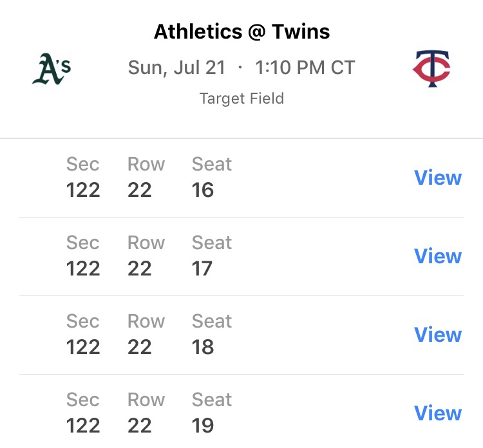
Task: View ticket for seat 19
Action: [x=437, y=413]
